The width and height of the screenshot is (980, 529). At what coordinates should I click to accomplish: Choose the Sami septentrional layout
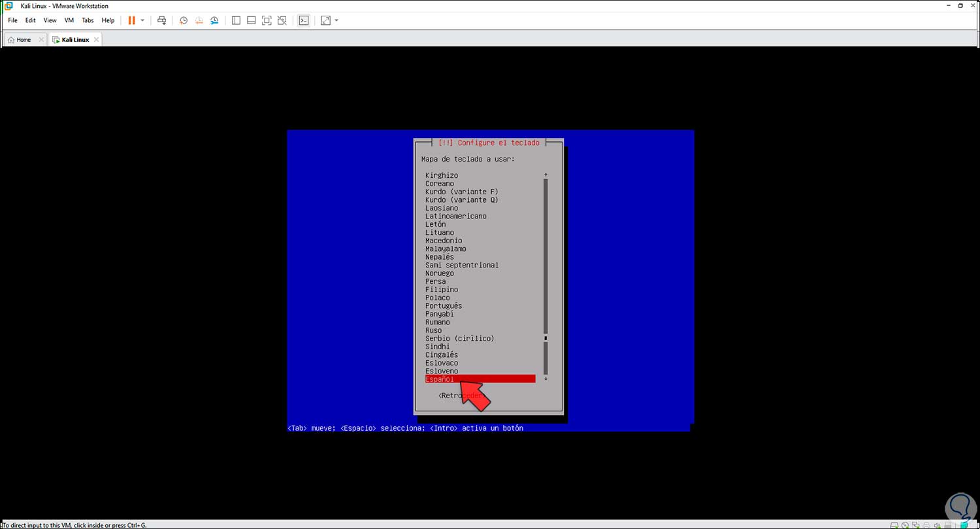[x=462, y=265]
